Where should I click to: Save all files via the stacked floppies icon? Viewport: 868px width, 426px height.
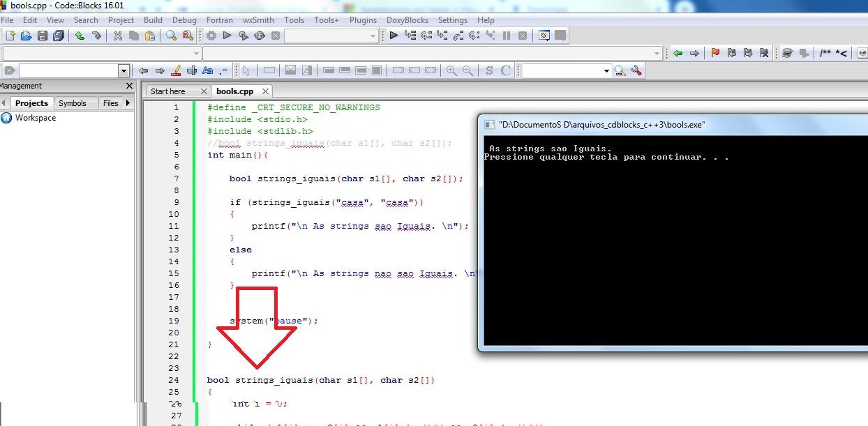coord(59,36)
